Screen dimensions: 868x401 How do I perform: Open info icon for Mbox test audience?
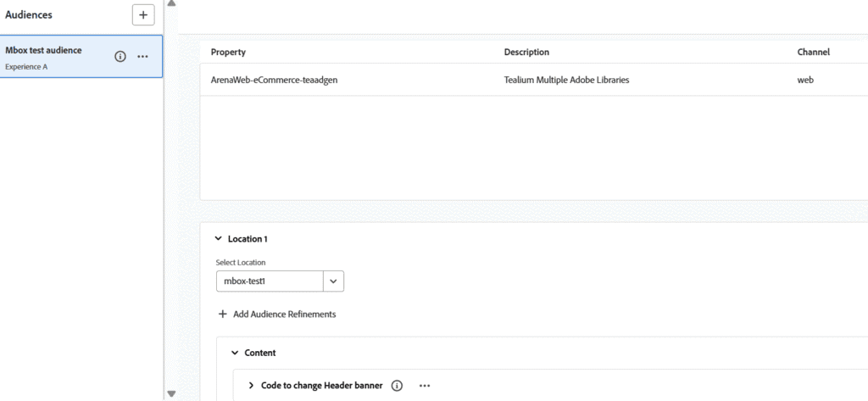click(120, 57)
